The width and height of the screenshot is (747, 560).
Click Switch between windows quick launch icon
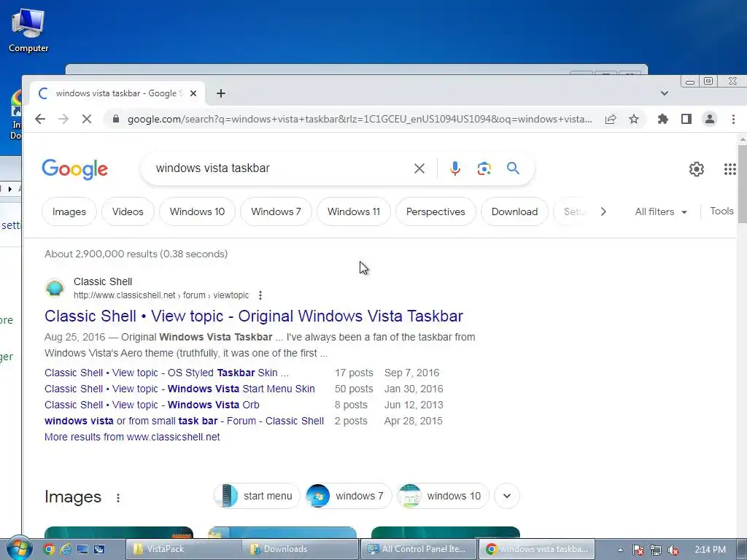(99, 549)
